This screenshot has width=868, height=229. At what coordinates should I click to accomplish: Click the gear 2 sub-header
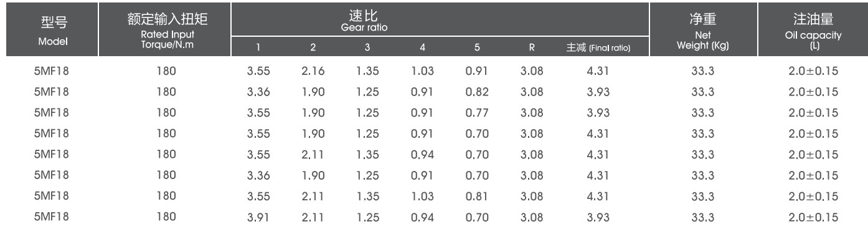[313, 47]
